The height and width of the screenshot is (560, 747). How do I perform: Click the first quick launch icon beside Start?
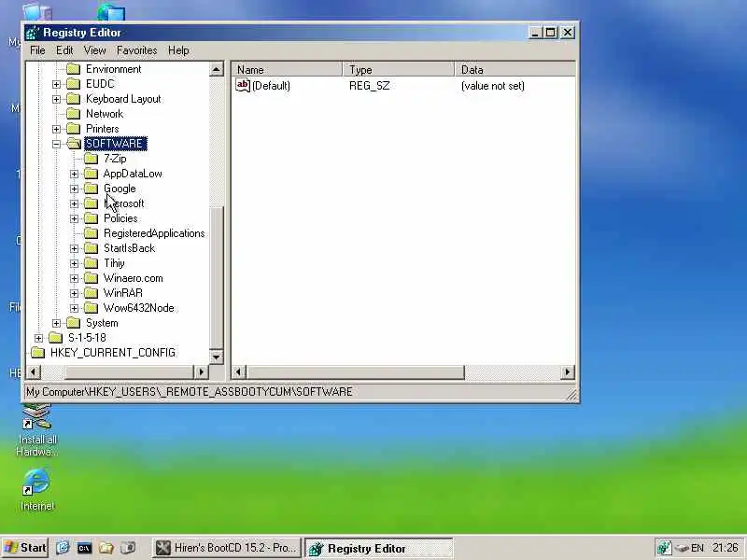[x=63, y=548]
